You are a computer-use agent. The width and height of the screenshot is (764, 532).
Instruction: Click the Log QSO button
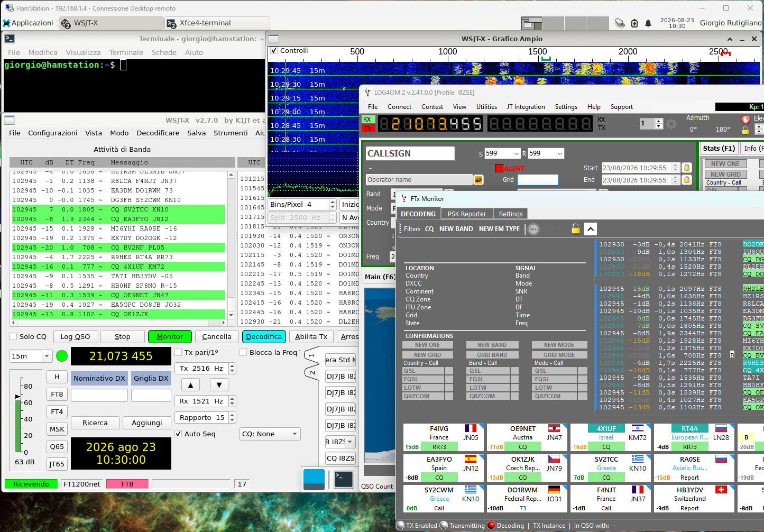pyautogui.click(x=75, y=336)
